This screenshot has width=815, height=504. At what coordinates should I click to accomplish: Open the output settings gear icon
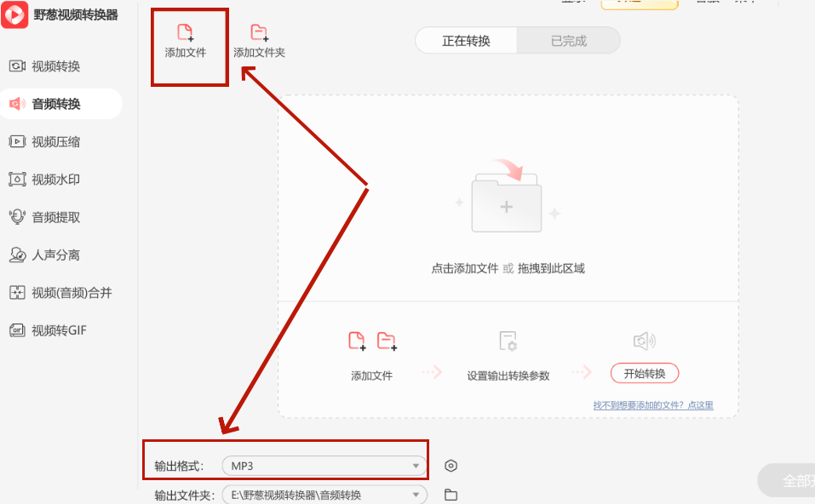[x=451, y=466]
